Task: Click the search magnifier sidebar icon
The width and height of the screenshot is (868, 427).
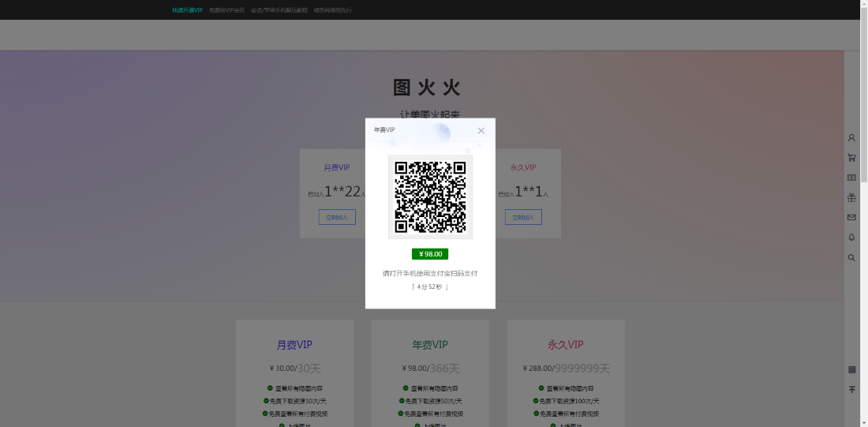Action: tap(851, 257)
